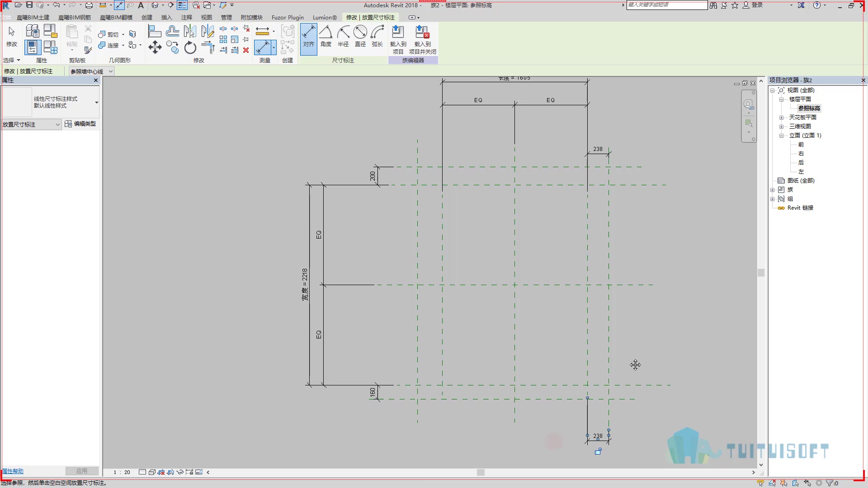Open the 属性帮助 help link

pyautogui.click(x=13, y=471)
